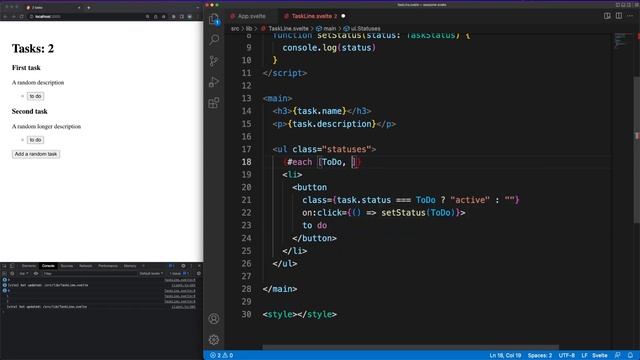The height and width of the screenshot is (360, 640).
Task: Toggle the console sidebar
Action: point(4,273)
